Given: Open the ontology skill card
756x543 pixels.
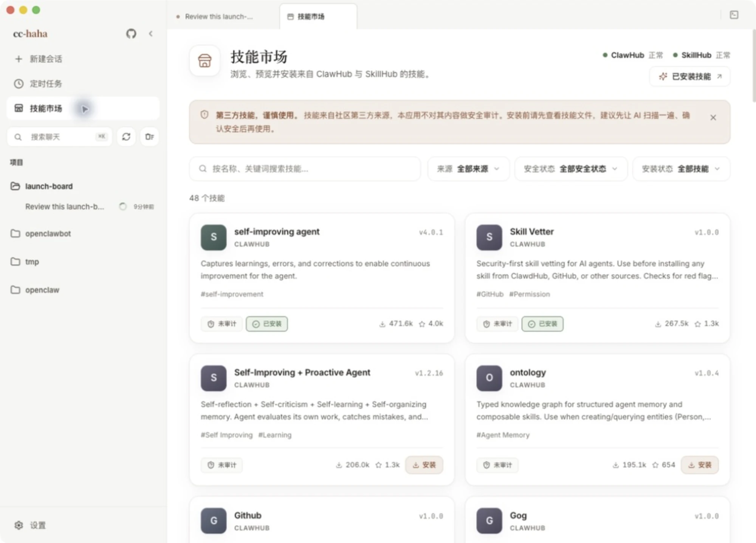Looking at the screenshot, I should tap(597, 420).
